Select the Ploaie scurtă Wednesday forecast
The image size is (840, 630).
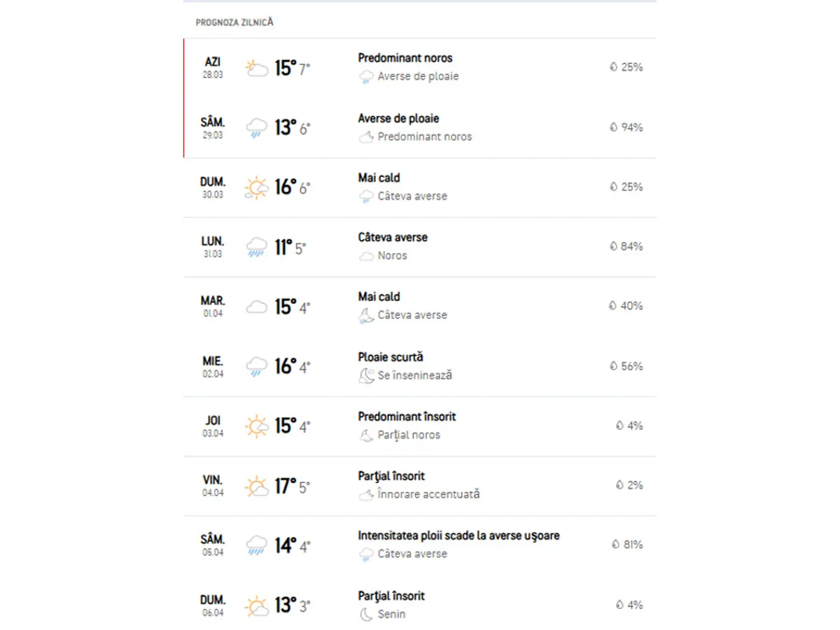click(x=391, y=357)
